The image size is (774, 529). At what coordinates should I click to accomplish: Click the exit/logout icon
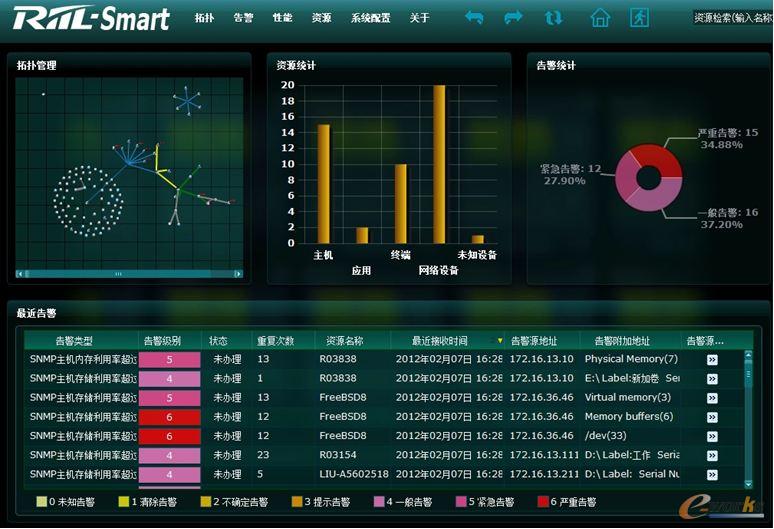point(639,18)
